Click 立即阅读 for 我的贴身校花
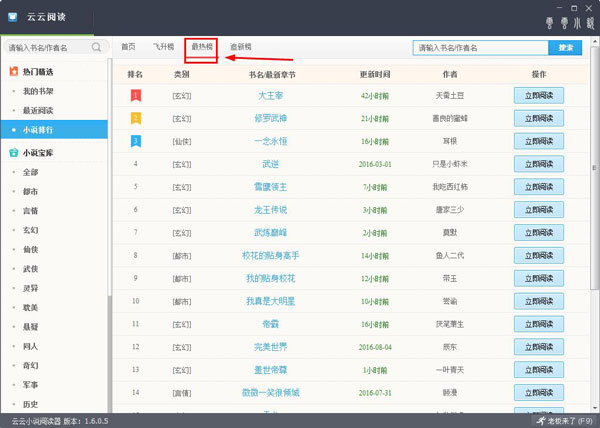 pyautogui.click(x=539, y=278)
